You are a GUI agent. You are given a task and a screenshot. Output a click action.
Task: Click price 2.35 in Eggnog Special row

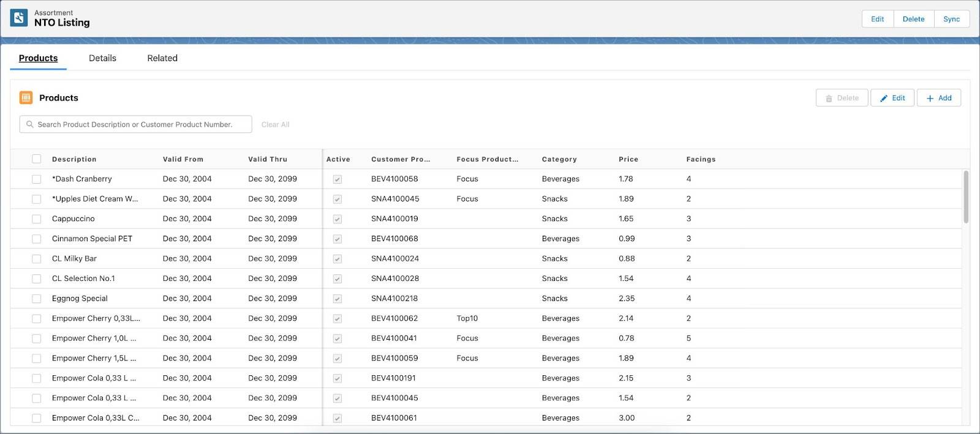627,299
